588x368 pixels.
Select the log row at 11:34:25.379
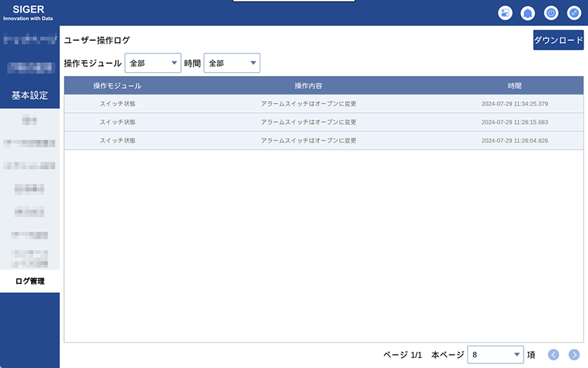coord(324,103)
